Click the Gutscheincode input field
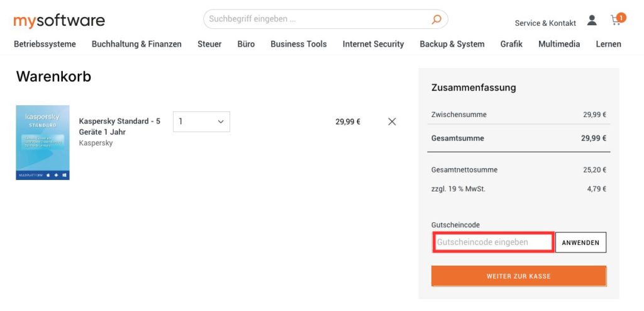 coord(493,242)
